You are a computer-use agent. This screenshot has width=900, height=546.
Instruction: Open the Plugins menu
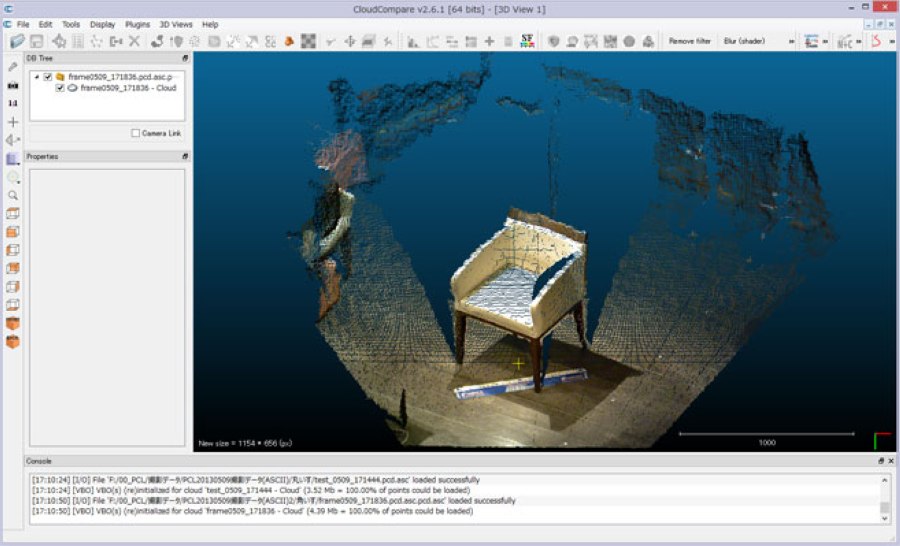(x=138, y=24)
